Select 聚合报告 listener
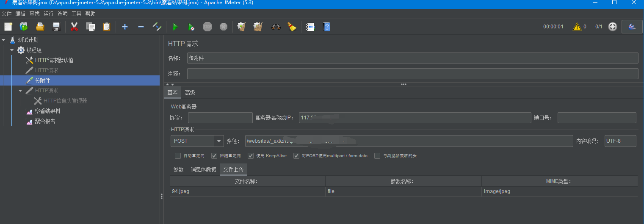Screen dimensions: 644x224 (45, 121)
